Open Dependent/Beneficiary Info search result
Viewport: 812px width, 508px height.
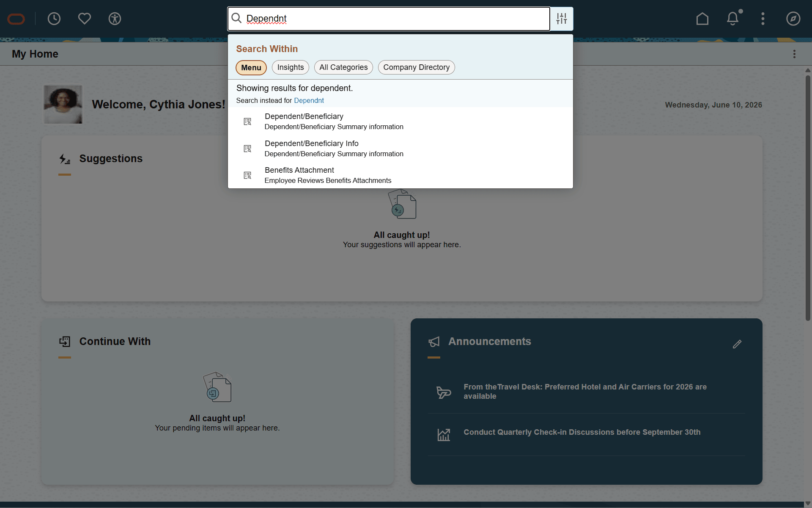(x=400, y=148)
